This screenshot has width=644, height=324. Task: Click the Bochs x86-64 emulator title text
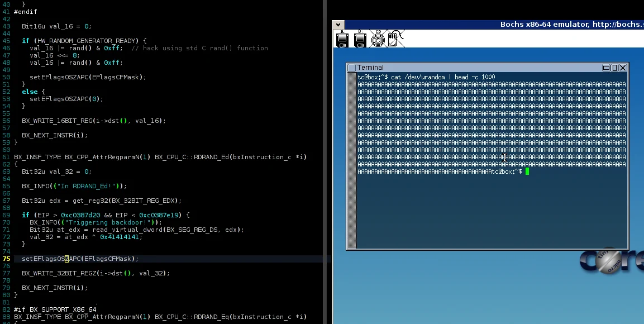point(572,24)
